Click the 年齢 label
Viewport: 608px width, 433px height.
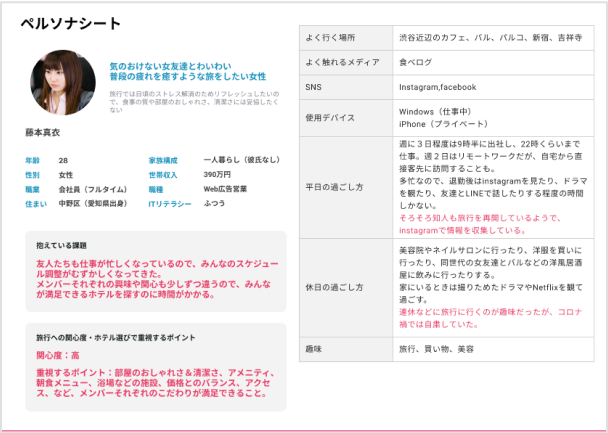[x=32, y=160]
